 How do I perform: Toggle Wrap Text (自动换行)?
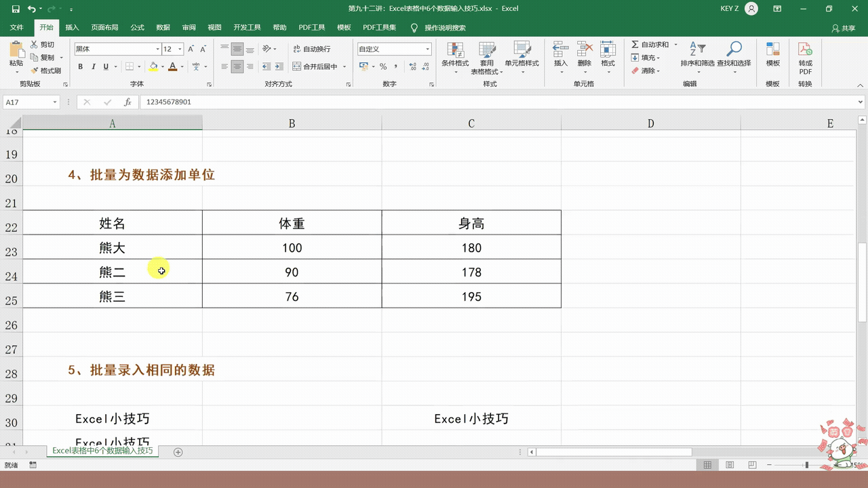click(311, 49)
